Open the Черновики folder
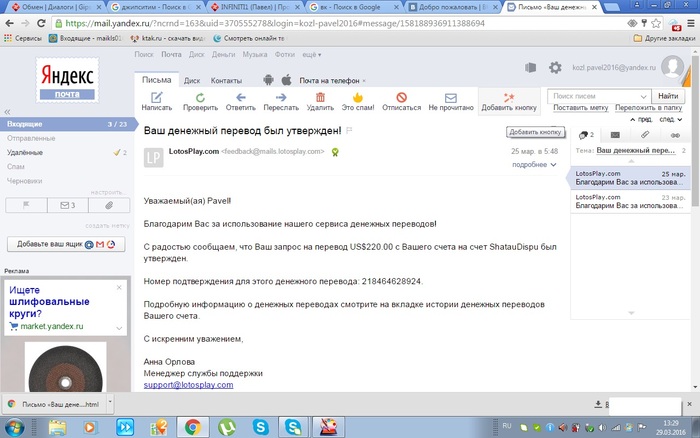 click(x=25, y=181)
